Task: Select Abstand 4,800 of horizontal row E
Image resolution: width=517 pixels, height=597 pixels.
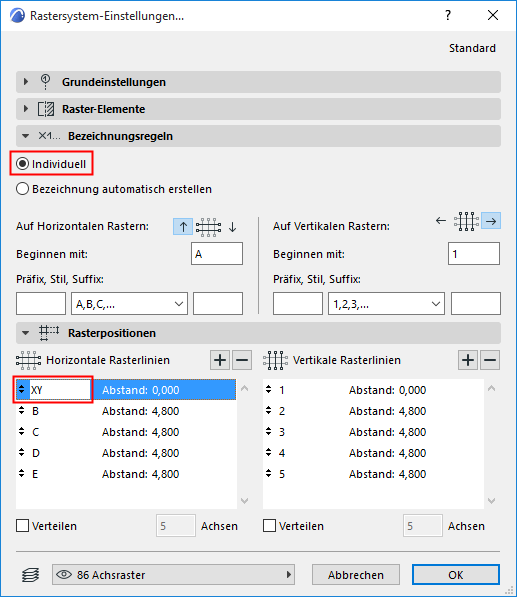Action: (x=140, y=474)
